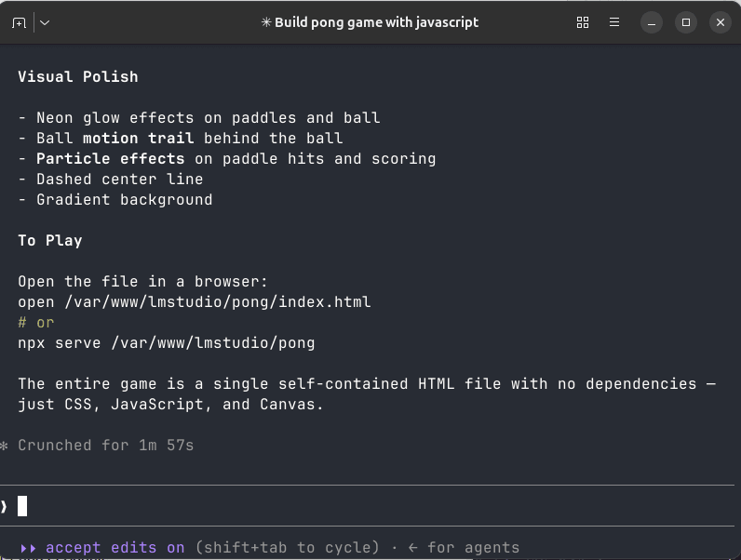Click the 'Build pong game with javascript' title
The height and width of the screenshot is (560, 741).
(x=377, y=22)
